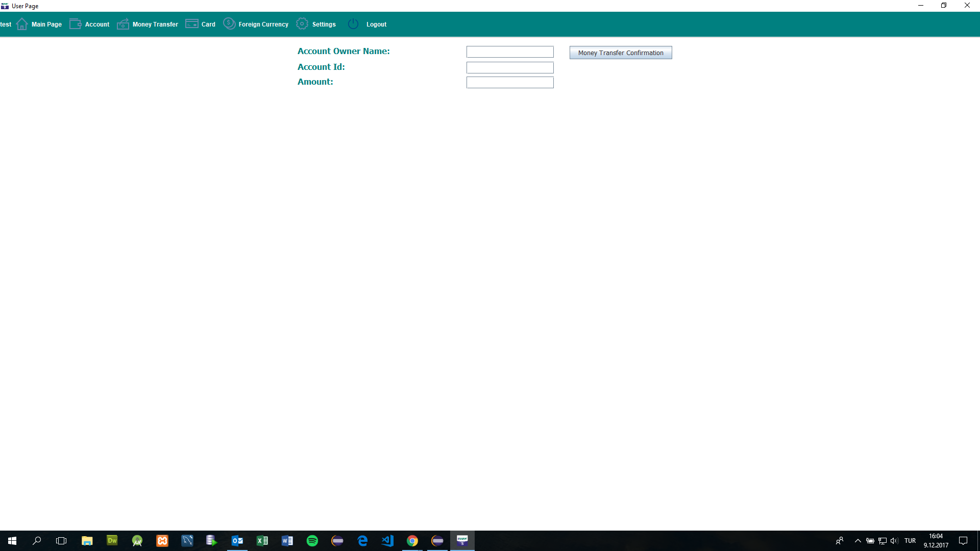Open Settings using the gear icon
The width and height of the screenshot is (980, 551).
click(x=303, y=23)
